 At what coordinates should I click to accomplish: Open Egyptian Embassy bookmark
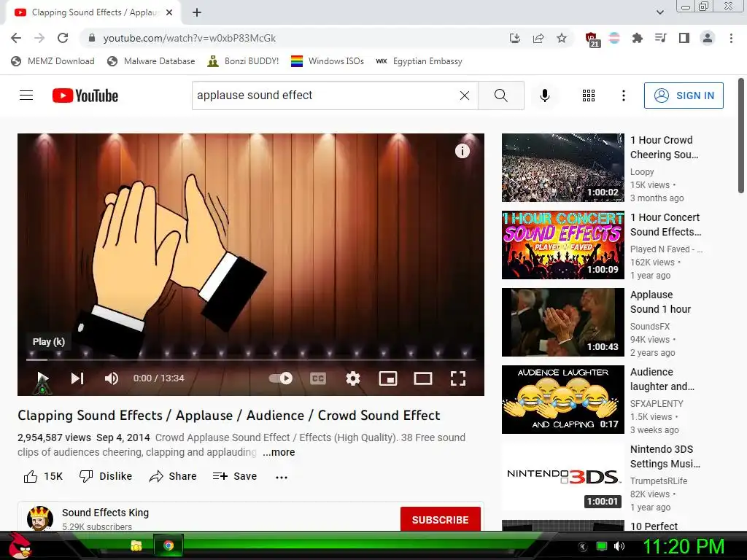point(419,61)
